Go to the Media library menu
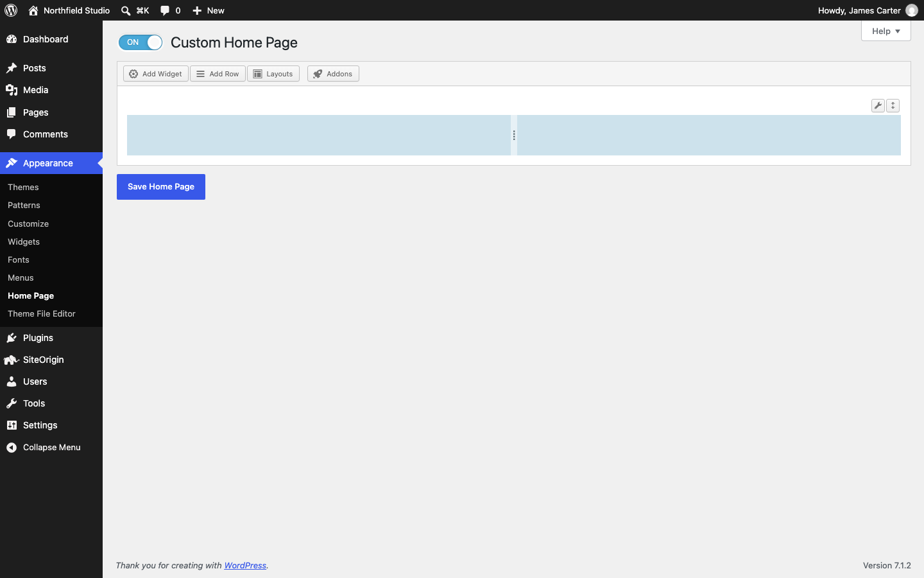 51,90
